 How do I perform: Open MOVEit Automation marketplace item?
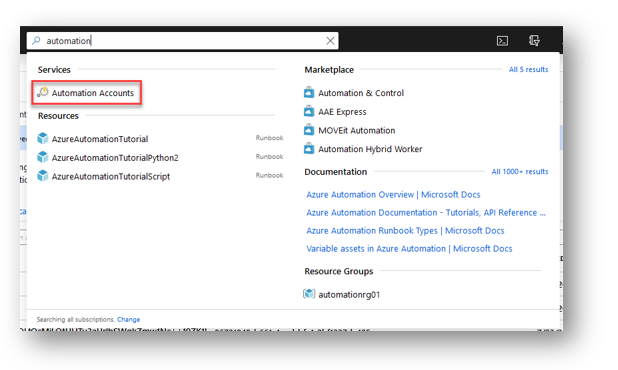[x=357, y=130]
